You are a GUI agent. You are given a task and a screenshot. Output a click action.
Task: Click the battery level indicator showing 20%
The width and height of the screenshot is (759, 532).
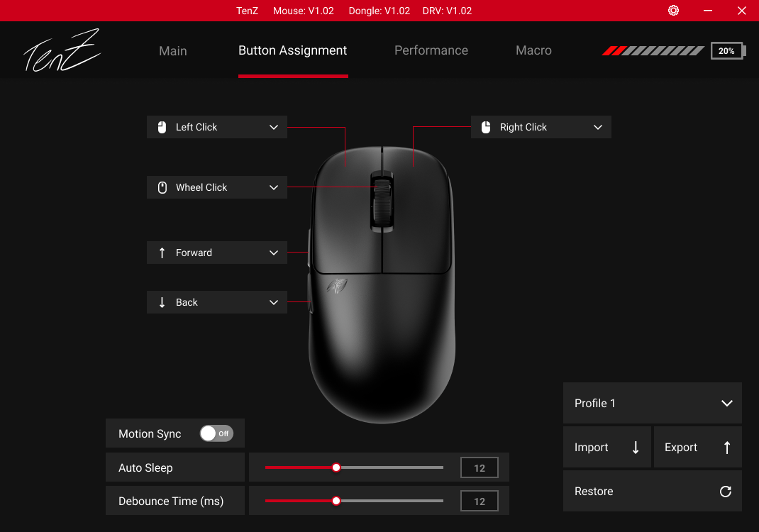727,50
